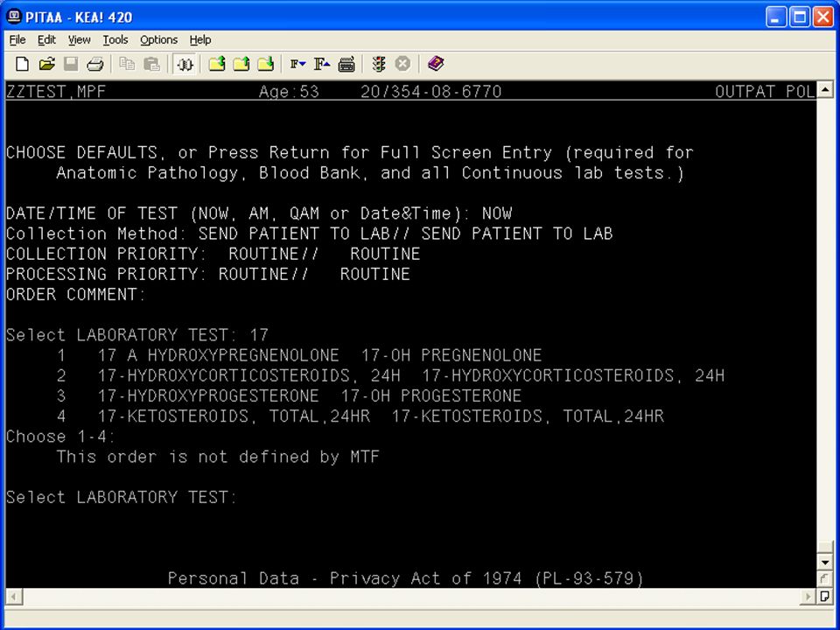
Task: Click the gray stop X icon
Action: (402, 64)
